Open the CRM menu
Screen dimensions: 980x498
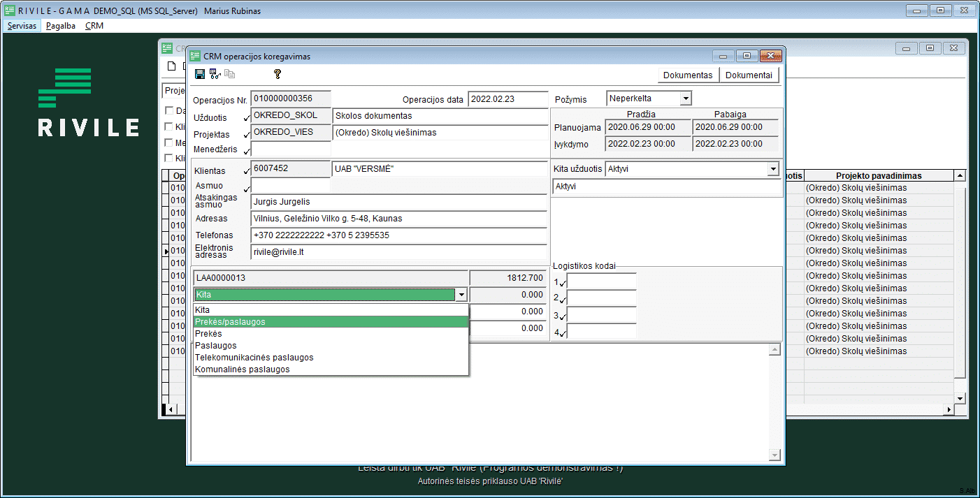[94, 25]
